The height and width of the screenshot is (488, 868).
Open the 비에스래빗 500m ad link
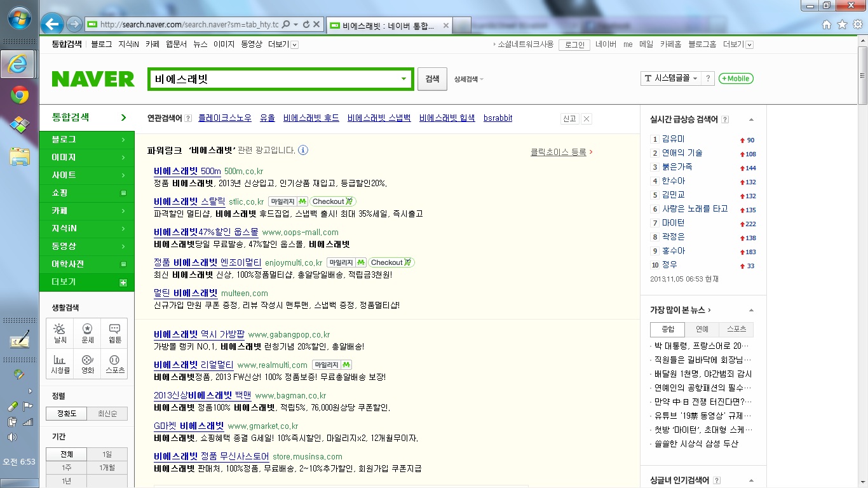[187, 171]
